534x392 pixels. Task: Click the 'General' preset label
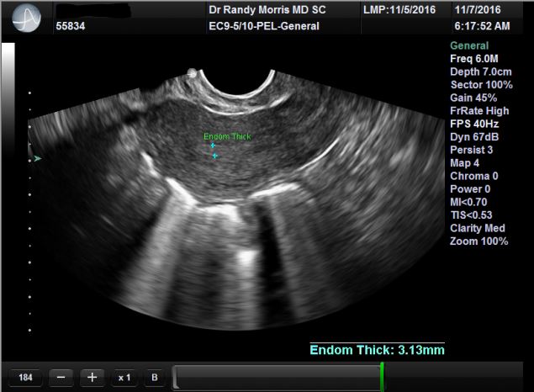[469, 45]
